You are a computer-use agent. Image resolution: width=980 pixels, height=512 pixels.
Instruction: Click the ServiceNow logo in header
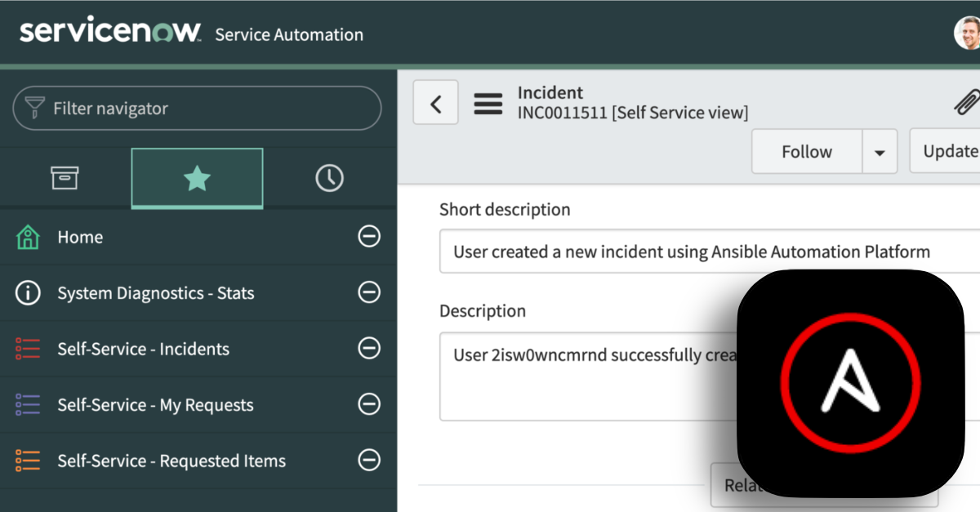[109, 33]
